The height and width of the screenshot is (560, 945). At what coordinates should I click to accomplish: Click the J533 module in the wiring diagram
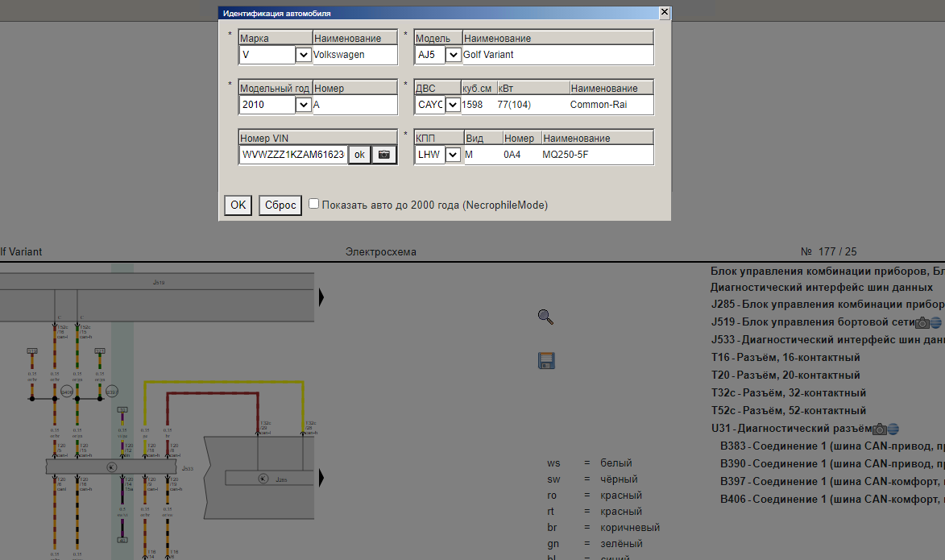(x=112, y=467)
